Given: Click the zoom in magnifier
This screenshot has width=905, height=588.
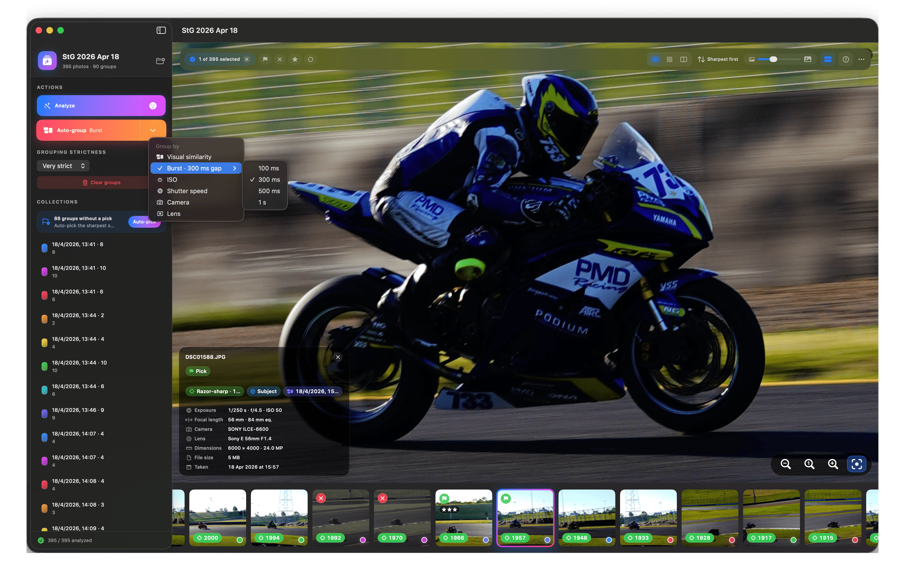Looking at the screenshot, I should click(833, 464).
